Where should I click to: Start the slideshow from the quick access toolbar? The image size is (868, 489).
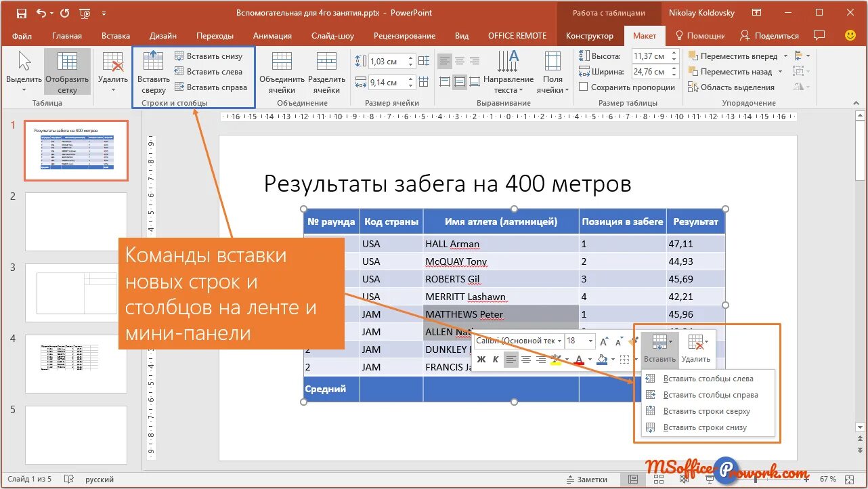tap(85, 13)
